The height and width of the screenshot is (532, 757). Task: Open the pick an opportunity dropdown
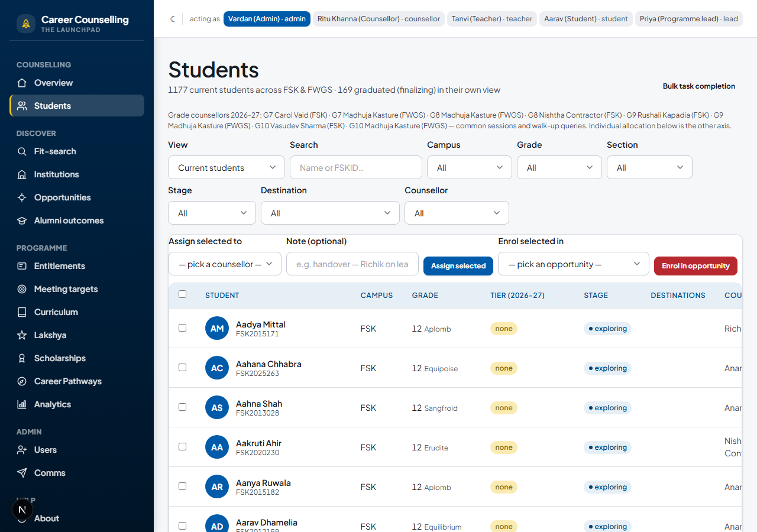tap(574, 264)
